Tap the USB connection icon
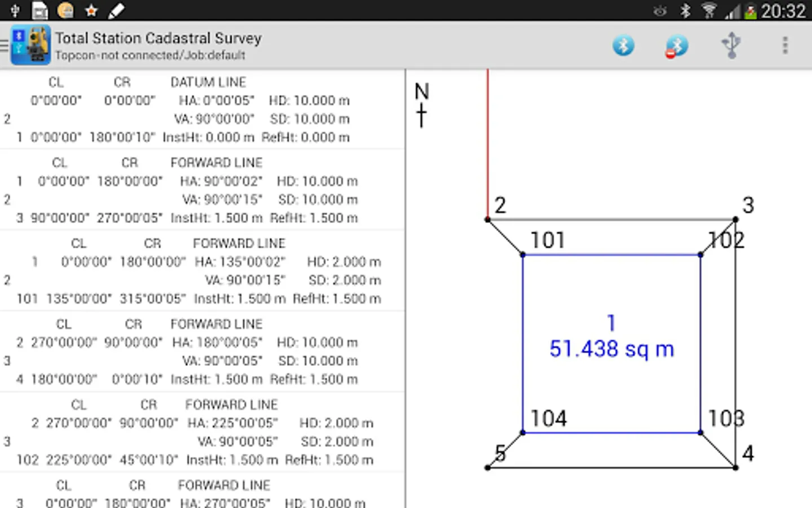812x508 pixels. point(731,45)
